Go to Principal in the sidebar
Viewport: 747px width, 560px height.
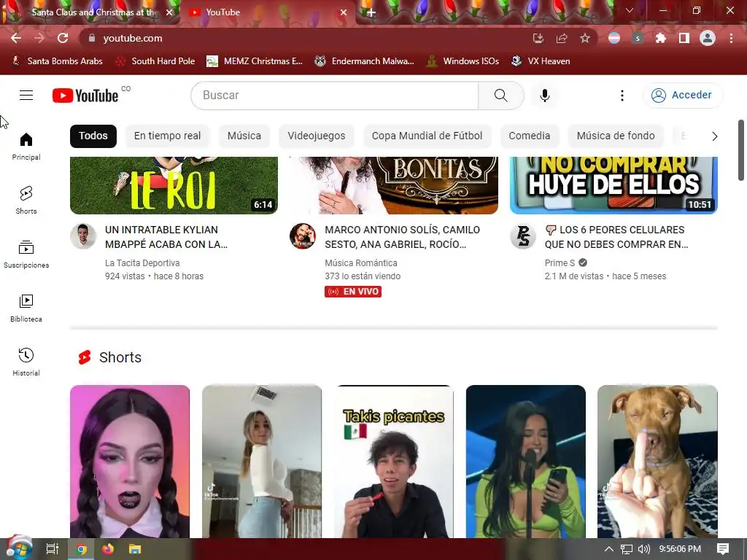pos(26,147)
